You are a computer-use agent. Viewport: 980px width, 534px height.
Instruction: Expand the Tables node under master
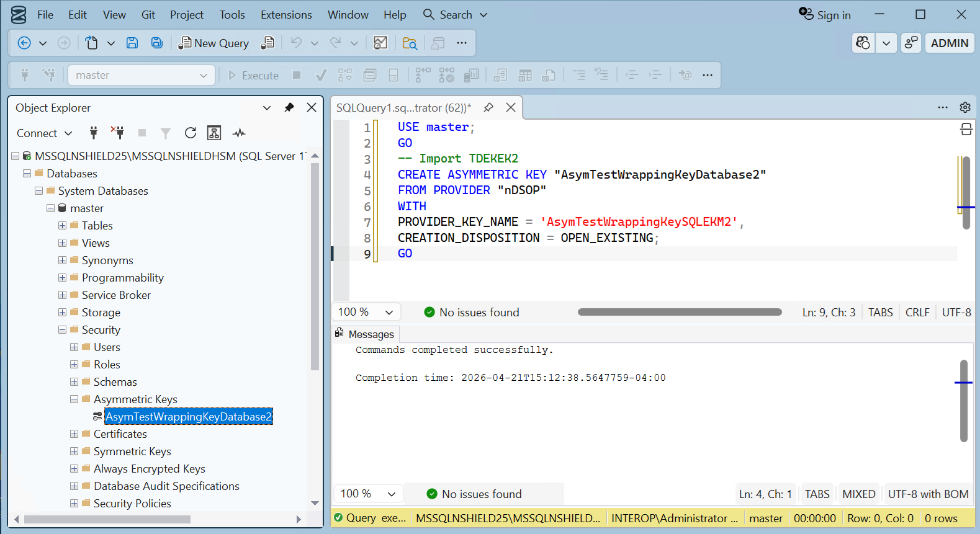tap(63, 226)
